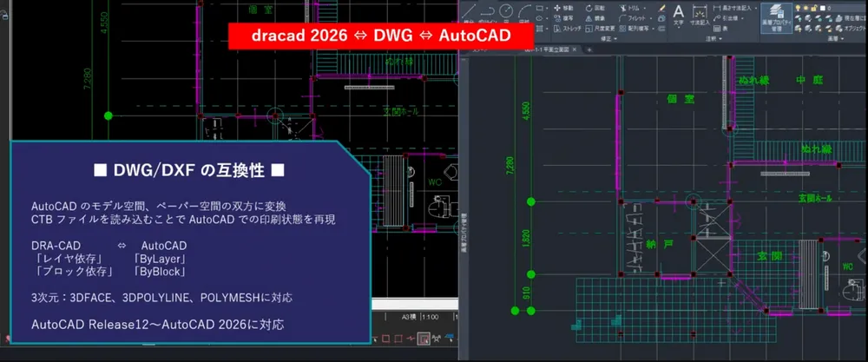The image size is (868, 362).
Task: Expand the 注釈 panel
Action: [716, 39]
